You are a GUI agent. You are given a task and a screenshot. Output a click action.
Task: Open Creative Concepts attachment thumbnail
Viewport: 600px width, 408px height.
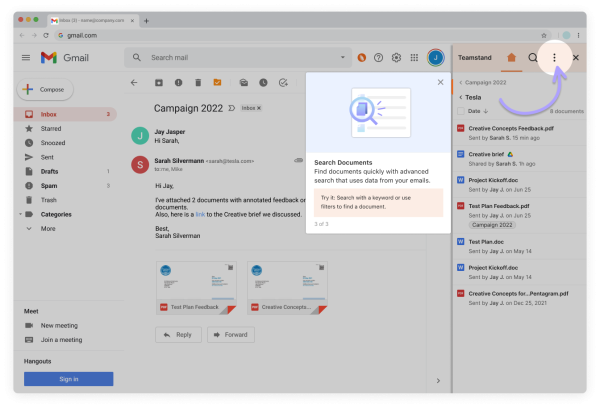click(x=287, y=288)
